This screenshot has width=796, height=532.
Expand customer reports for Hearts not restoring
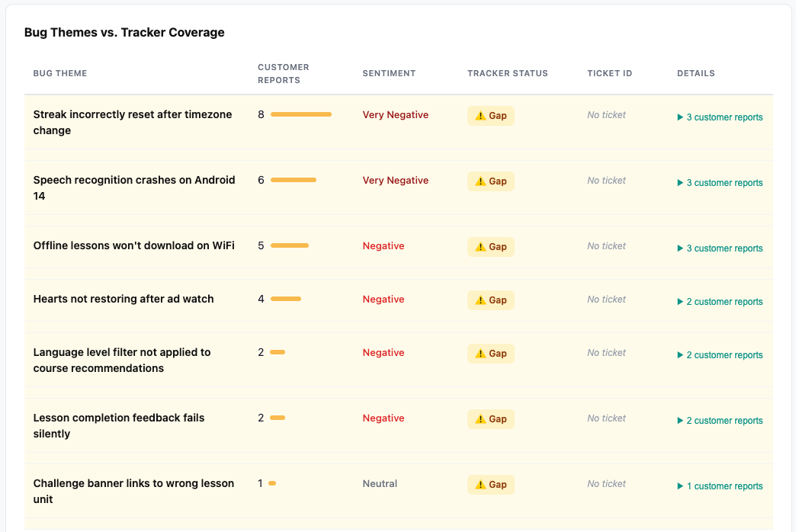point(720,302)
